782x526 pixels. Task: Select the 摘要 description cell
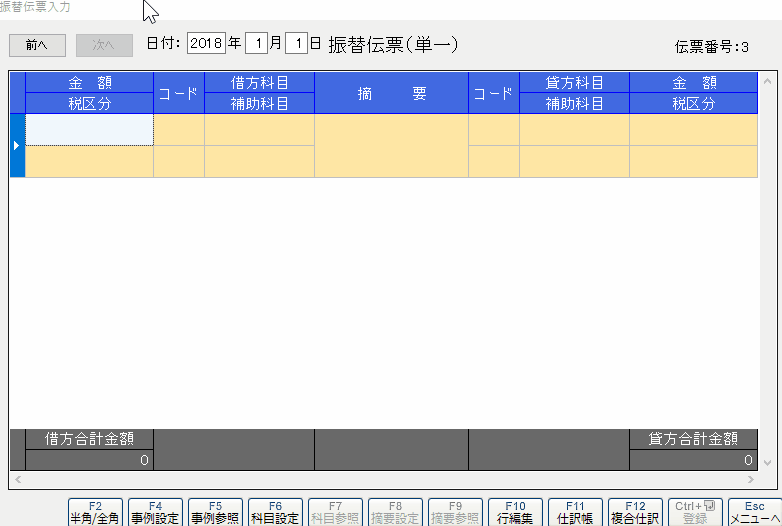click(391, 145)
